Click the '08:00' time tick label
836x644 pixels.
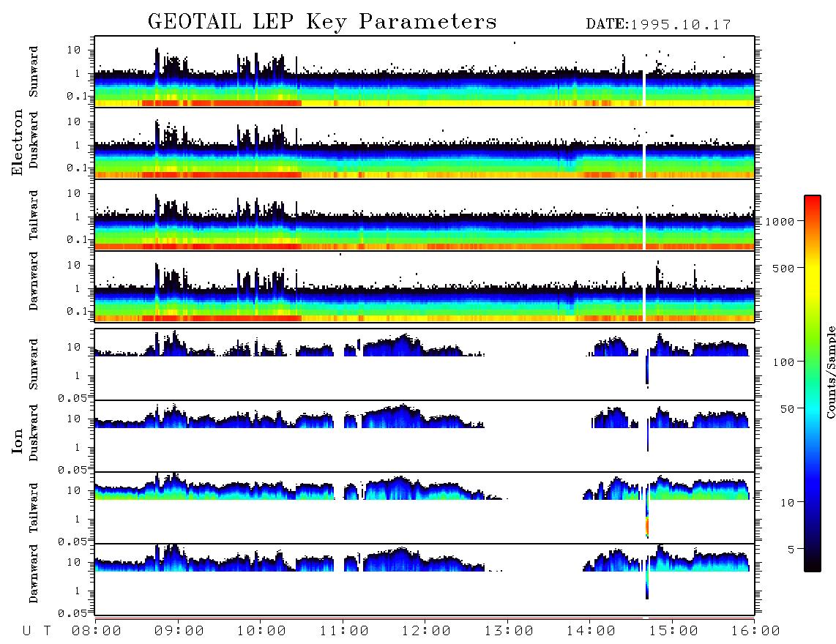tap(97, 631)
